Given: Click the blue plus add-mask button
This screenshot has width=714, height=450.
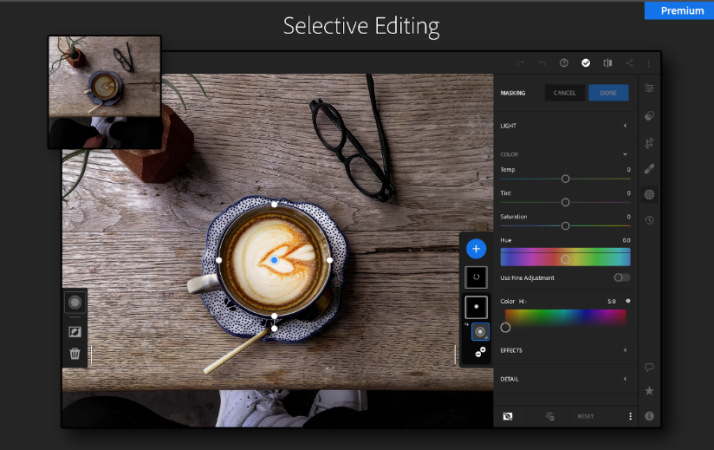Looking at the screenshot, I should click(476, 248).
